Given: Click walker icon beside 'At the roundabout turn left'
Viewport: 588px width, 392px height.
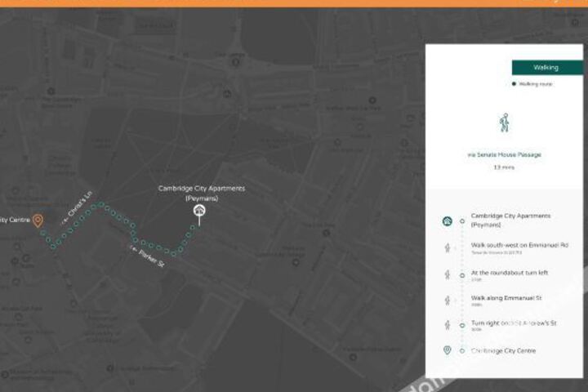Looking at the screenshot, I should 447,274.
